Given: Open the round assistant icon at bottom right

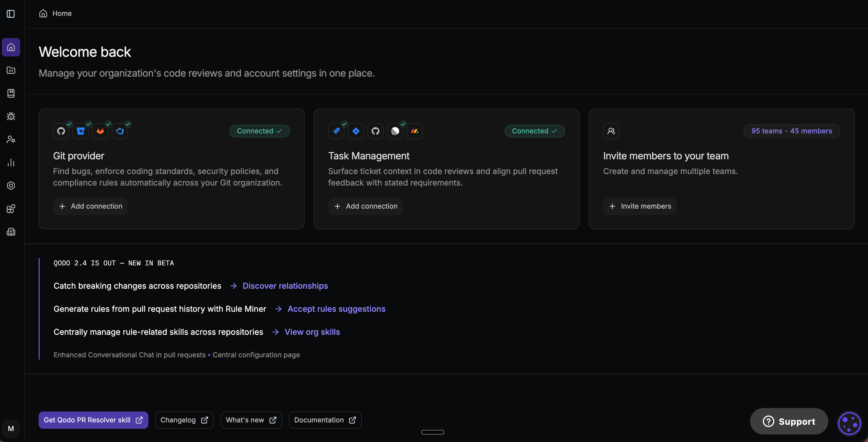Looking at the screenshot, I should click(x=850, y=424).
